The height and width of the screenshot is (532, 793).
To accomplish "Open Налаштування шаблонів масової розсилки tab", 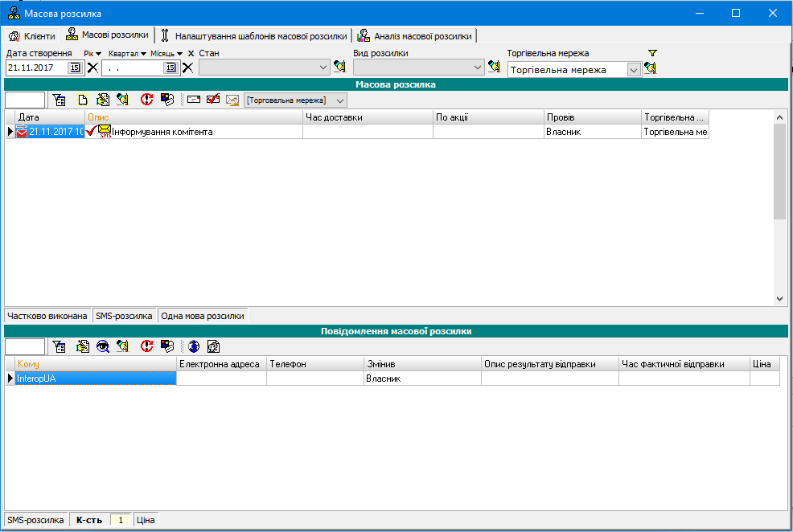I will (254, 36).
